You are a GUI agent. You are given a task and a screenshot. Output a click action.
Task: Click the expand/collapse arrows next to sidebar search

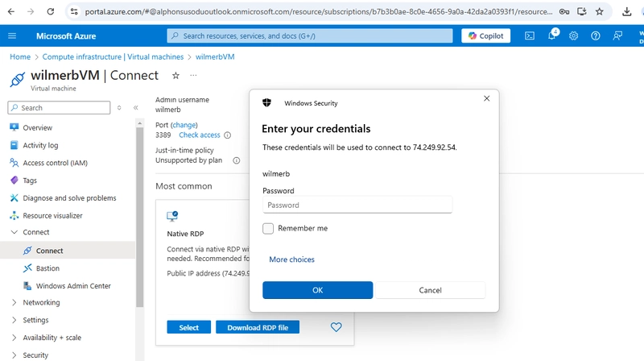pos(119,108)
